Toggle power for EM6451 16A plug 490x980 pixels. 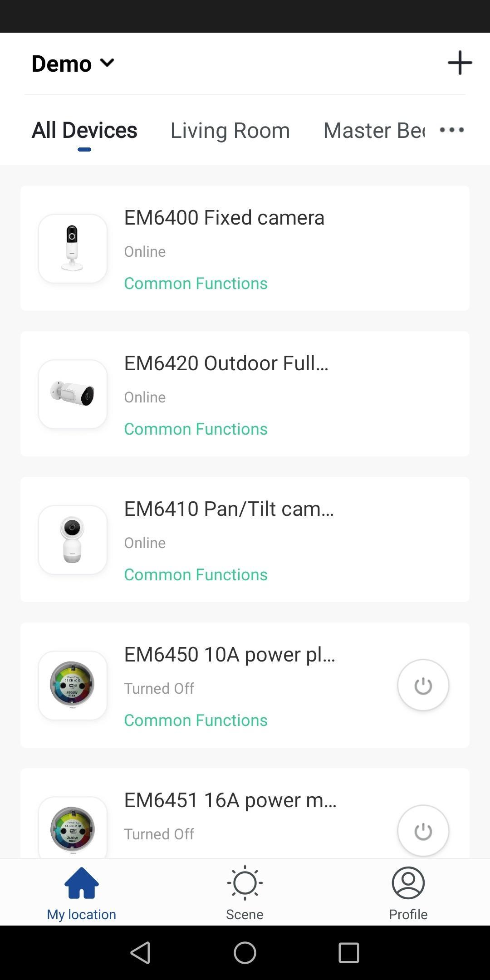point(423,831)
